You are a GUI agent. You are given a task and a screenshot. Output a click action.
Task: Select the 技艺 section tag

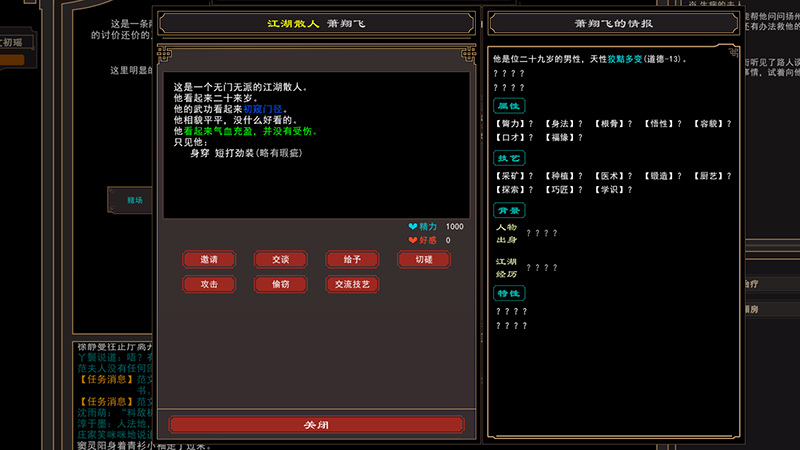point(509,158)
